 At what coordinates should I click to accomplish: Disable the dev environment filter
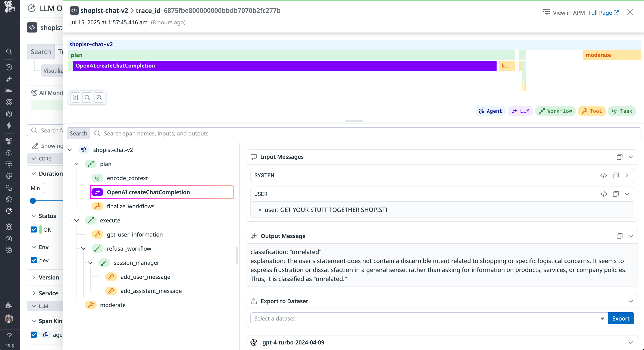click(x=34, y=260)
